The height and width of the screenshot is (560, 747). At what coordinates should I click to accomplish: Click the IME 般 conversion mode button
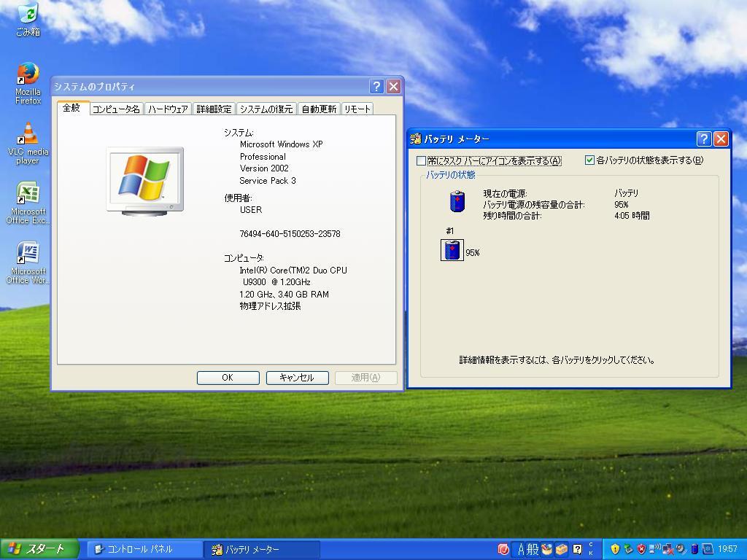[x=533, y=550]
